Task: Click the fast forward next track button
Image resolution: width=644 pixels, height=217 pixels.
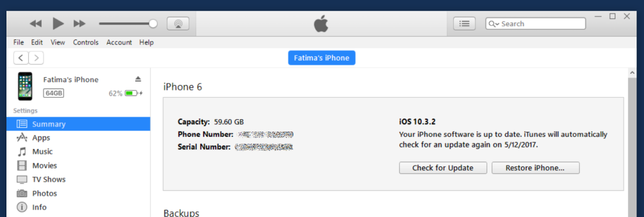Action: [79, 24]
